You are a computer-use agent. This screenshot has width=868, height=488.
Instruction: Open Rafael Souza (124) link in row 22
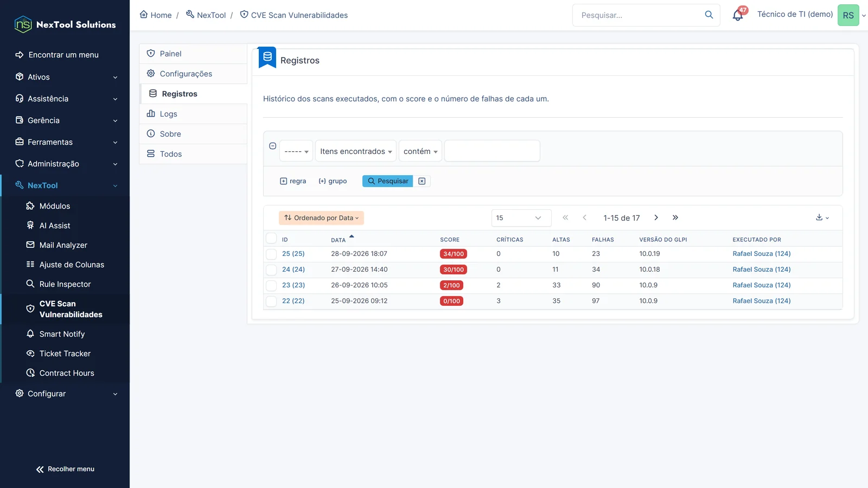click(762, 301)
